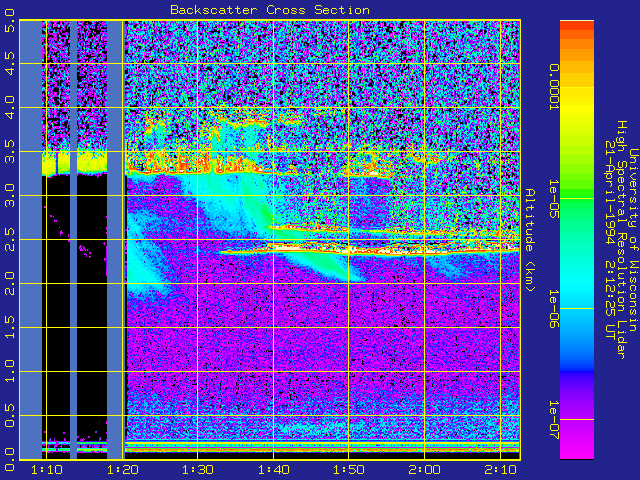
Task: Click the '4.5' altitude axis label
Action: click(x=9, y=63)
